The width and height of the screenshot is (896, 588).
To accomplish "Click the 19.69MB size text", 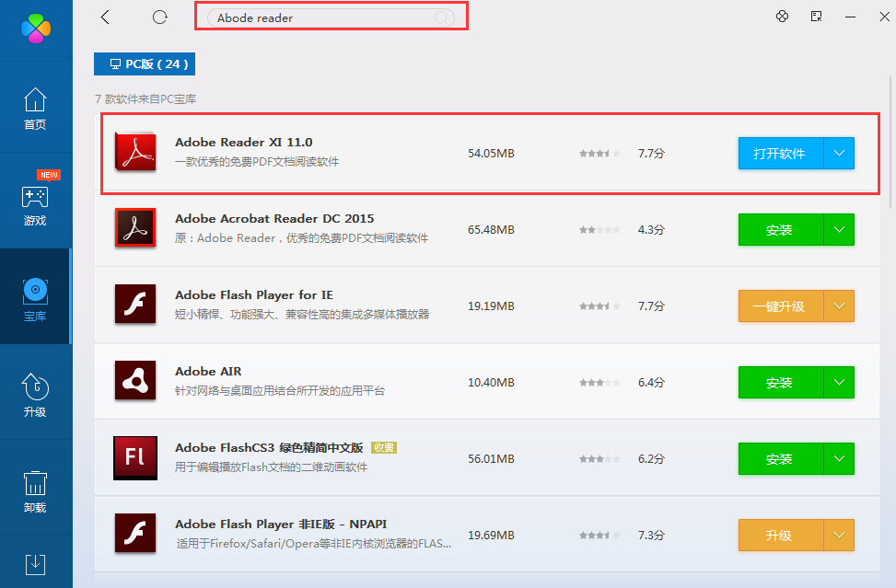I will click(x=491, y=536).
